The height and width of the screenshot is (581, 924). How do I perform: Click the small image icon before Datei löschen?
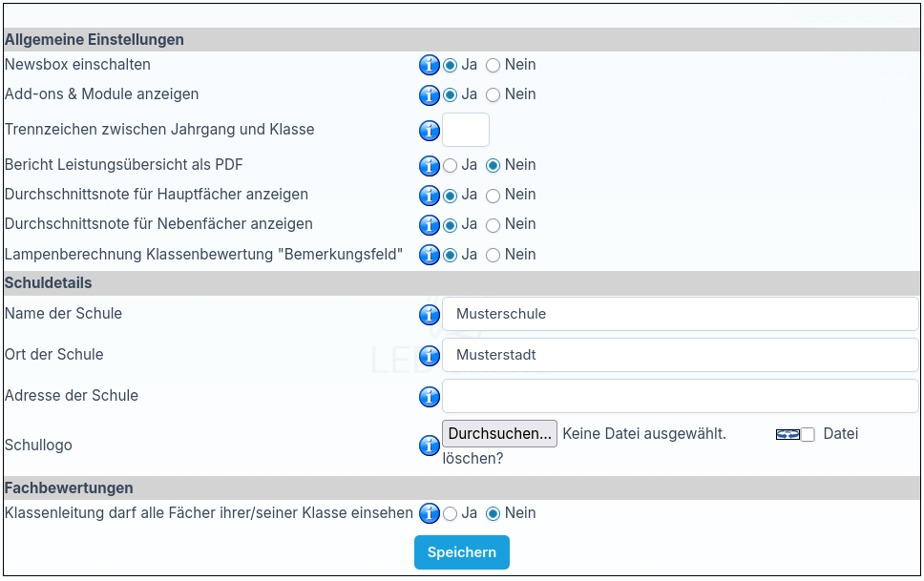787,434
